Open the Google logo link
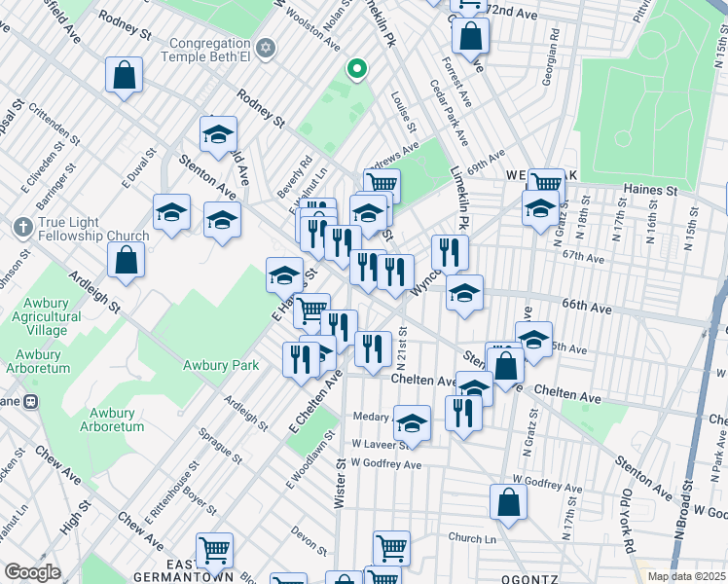Viewport: 728px width, 584px height. (x=32, y=572)
